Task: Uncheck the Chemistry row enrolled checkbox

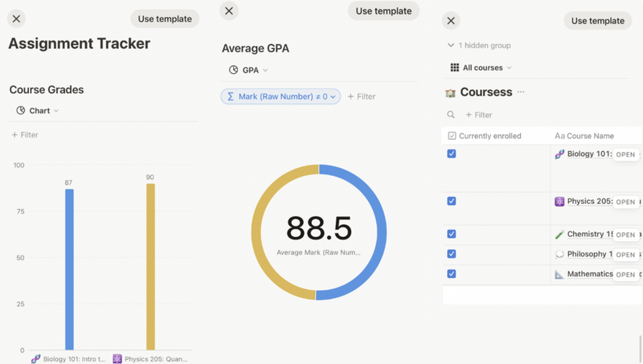Action: coord(452,234)
